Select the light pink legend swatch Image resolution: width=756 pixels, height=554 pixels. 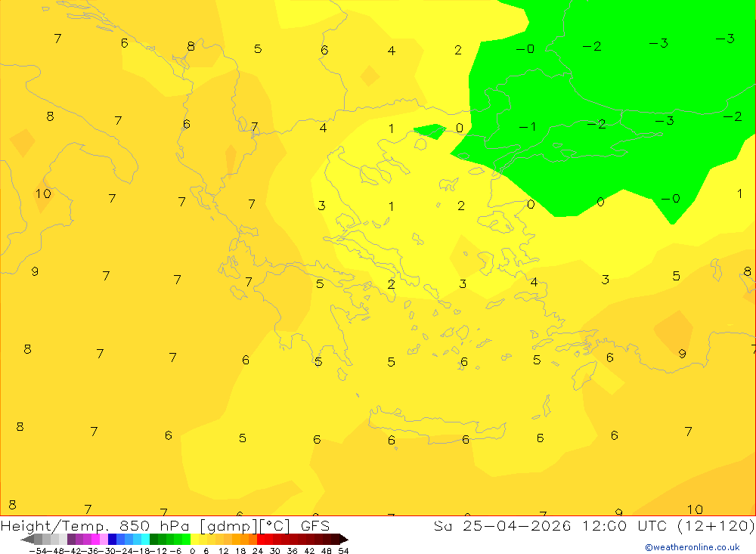pos(104,539)
